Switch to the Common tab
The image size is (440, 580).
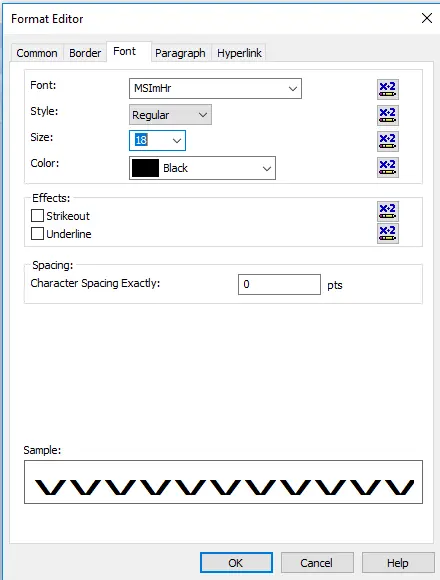(37, 53)
